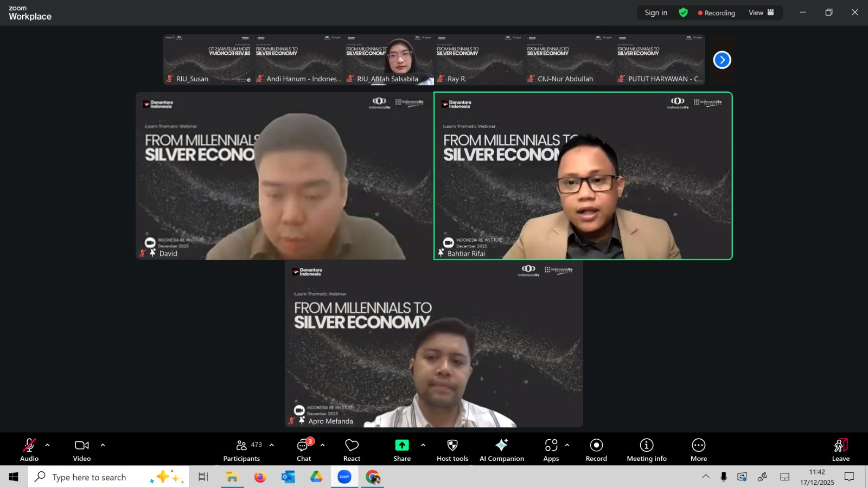This screenshot has width=868, height=488.
Task: Leave the meeting
Action: [x=840, y=450]
